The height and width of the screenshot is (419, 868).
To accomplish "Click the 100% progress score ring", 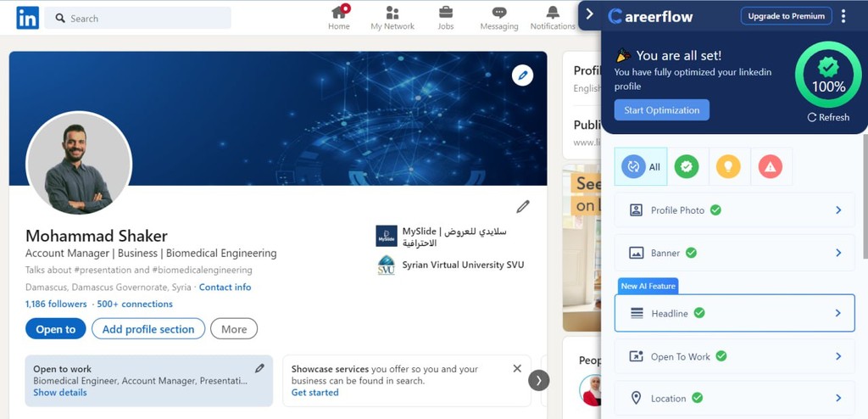I will pos(828,75).
